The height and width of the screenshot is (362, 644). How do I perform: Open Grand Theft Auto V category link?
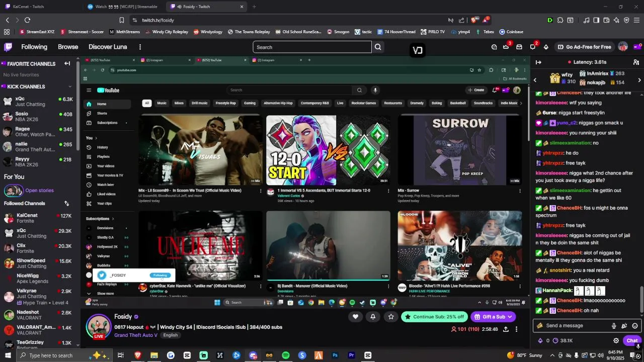(x=135, y=335)
